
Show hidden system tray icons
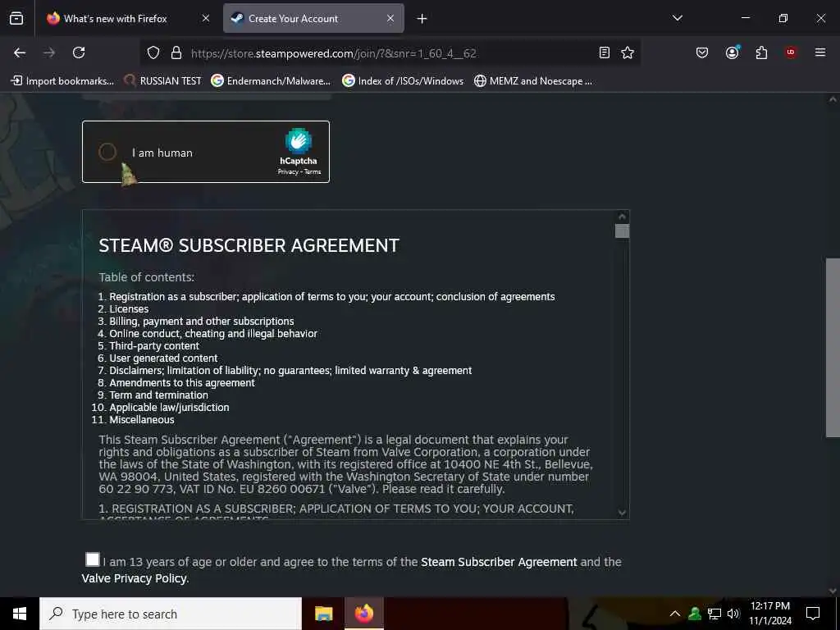pos(675,614)
